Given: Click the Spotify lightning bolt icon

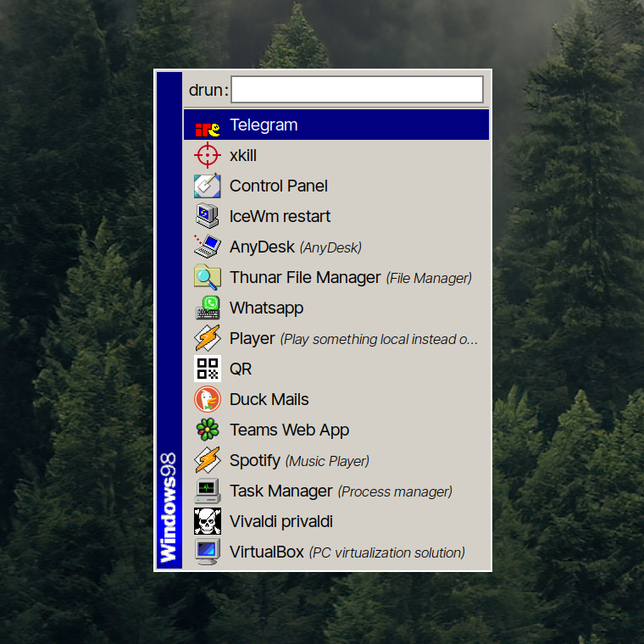Looking at the screenshot, I should (x=208, y=460).
